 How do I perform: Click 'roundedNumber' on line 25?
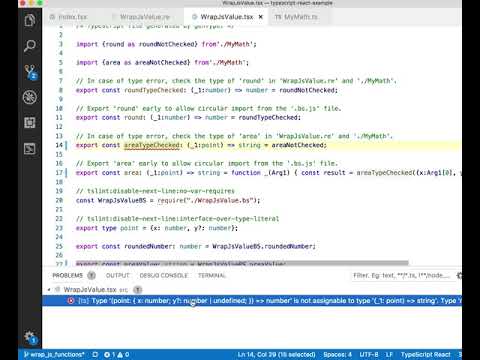click(x=149, y=247)
